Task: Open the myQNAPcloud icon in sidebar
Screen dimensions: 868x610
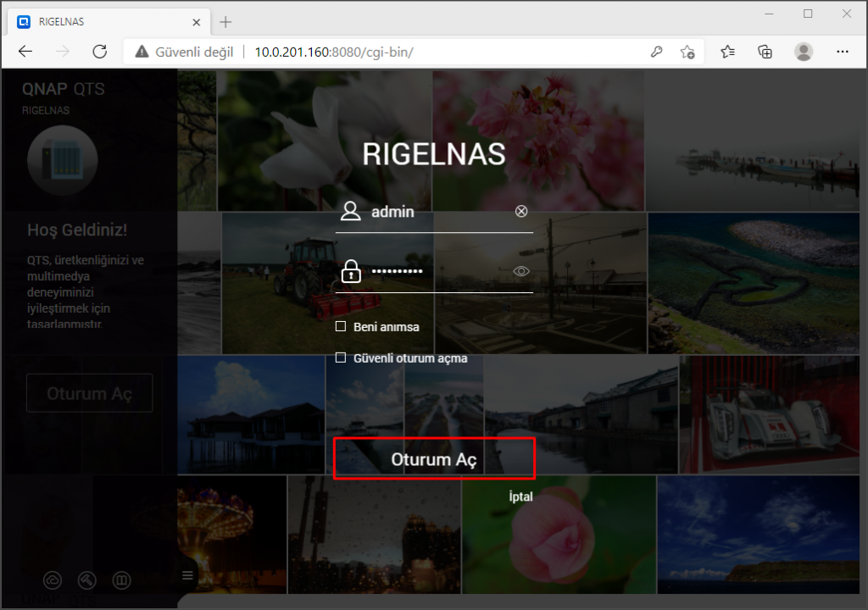Action: pyautogui.click(x=53, y=580)
